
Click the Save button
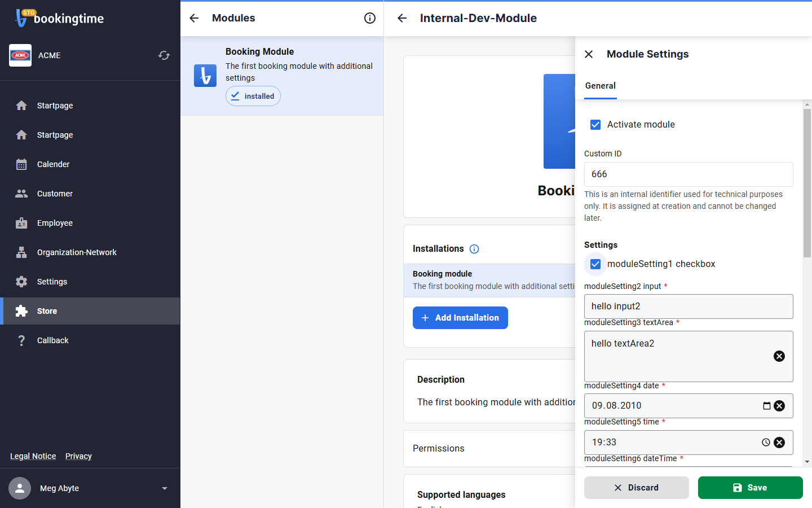pos(751,488)
